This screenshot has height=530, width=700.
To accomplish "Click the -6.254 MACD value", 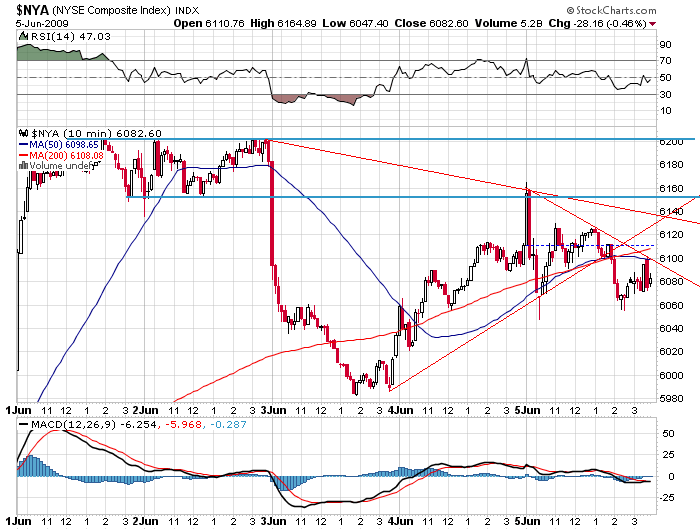I will (138, 424).
